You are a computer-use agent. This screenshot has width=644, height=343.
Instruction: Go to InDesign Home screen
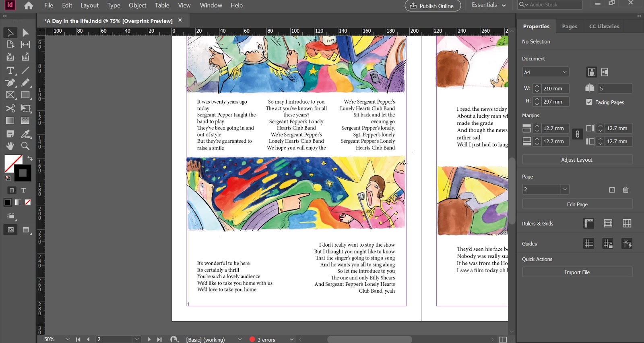pos(29,5)
